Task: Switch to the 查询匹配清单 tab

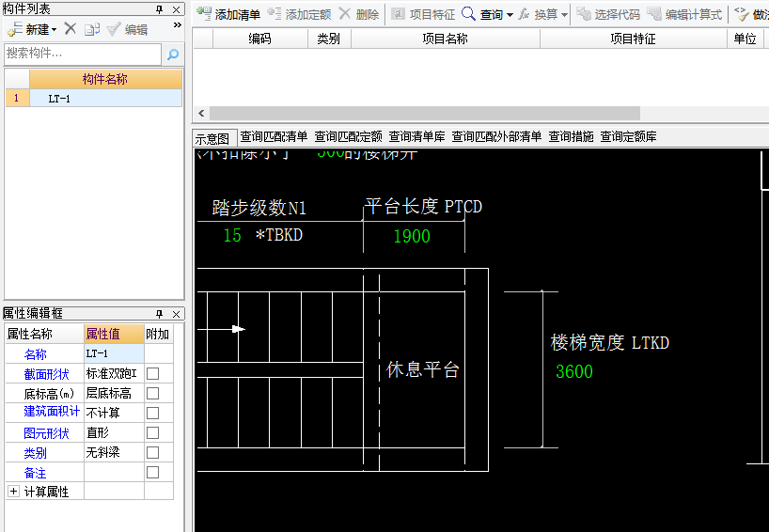Action: point(275,137)
